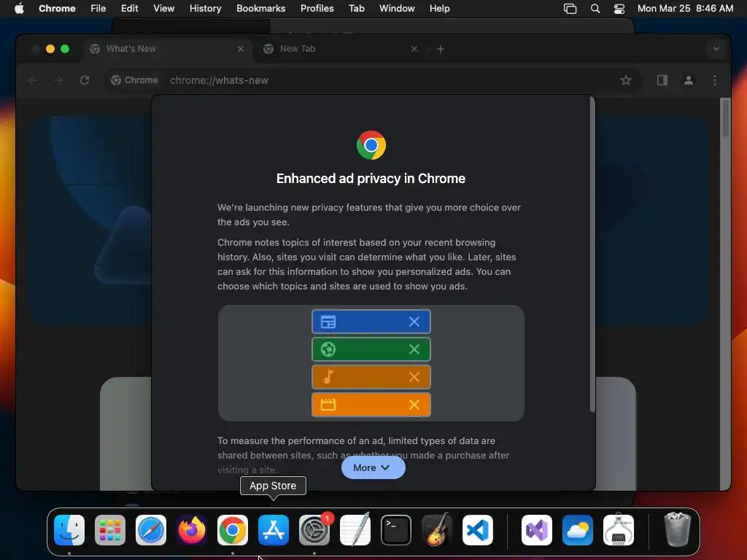
Task: Switch to the New Tab tab
Action: click(341, 49)
